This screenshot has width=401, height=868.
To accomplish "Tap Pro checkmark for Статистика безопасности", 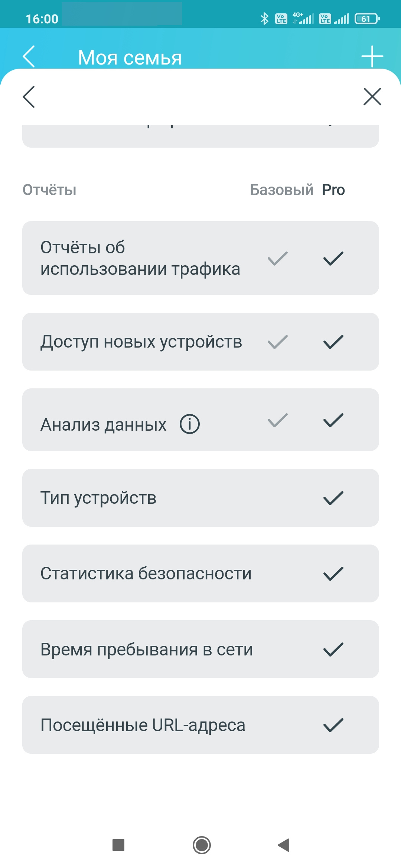I will pos(333,574).
